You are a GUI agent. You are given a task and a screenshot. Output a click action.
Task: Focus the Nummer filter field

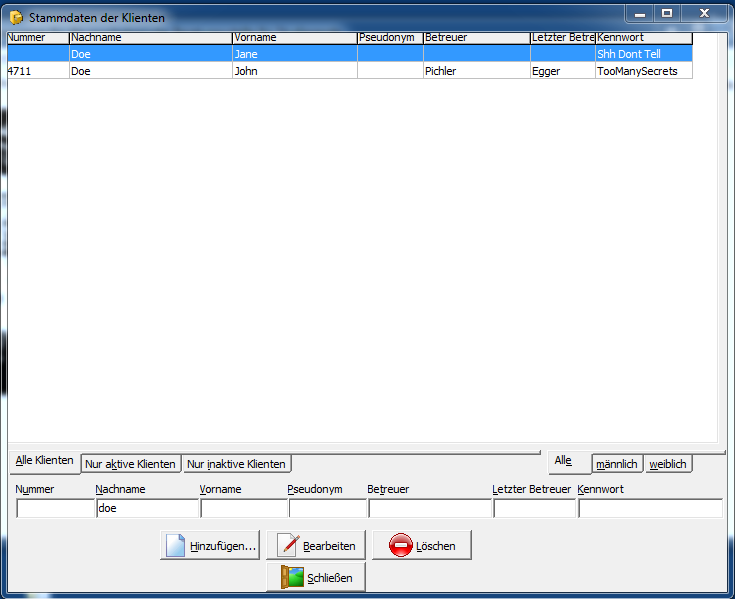55,508
